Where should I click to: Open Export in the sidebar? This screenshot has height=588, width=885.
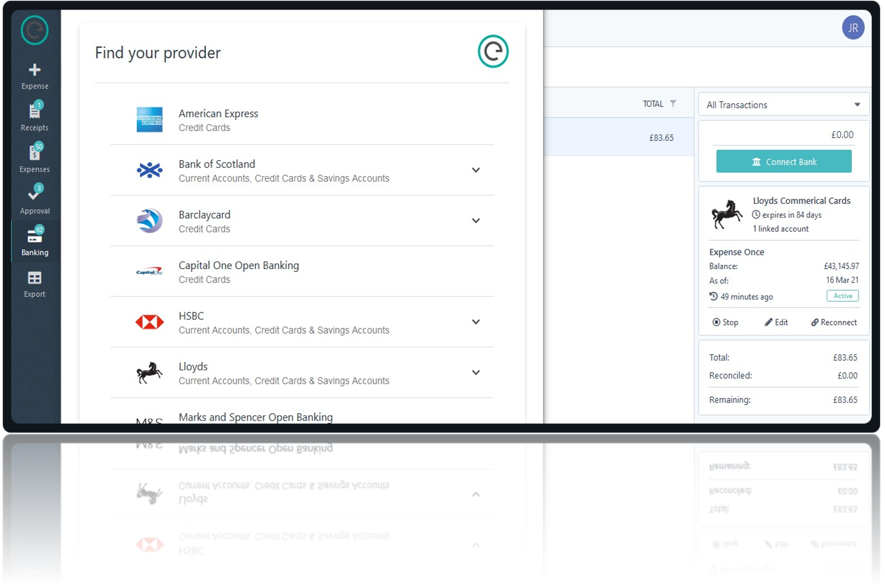click(x=35, y=284)
